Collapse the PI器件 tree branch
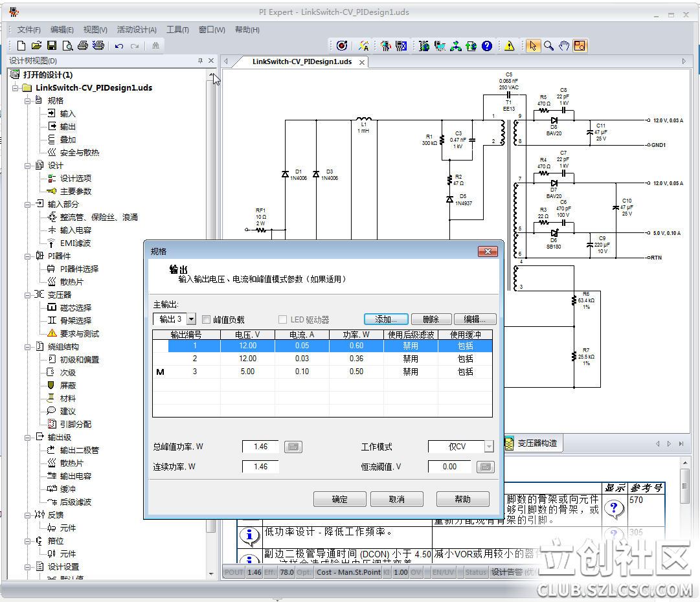 pos(28,256)
